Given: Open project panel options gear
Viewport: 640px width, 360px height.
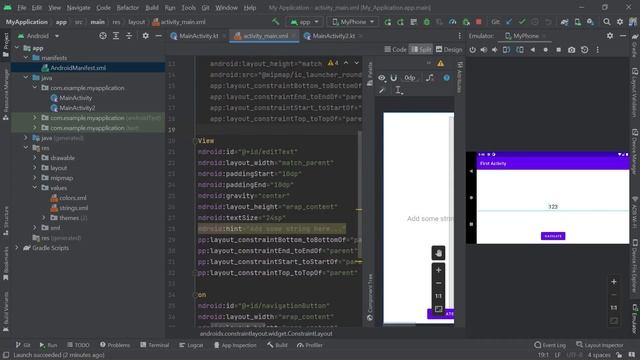Looking at the screenshot, I should click(145, 36).
